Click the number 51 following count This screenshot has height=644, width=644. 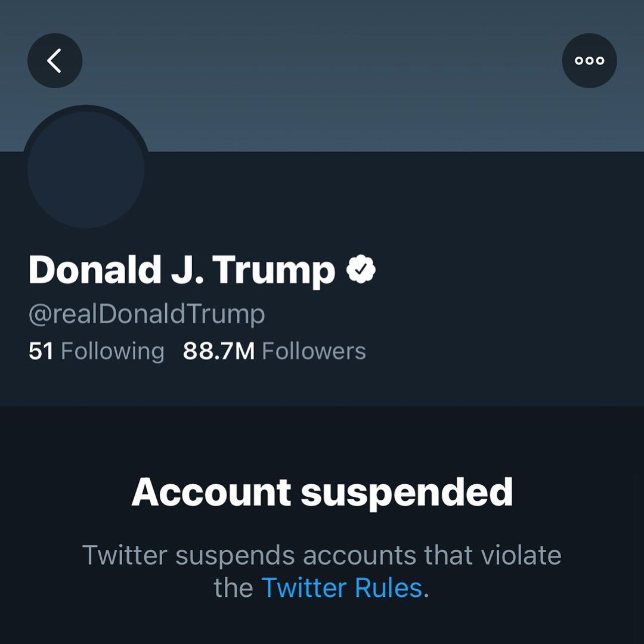41,351
